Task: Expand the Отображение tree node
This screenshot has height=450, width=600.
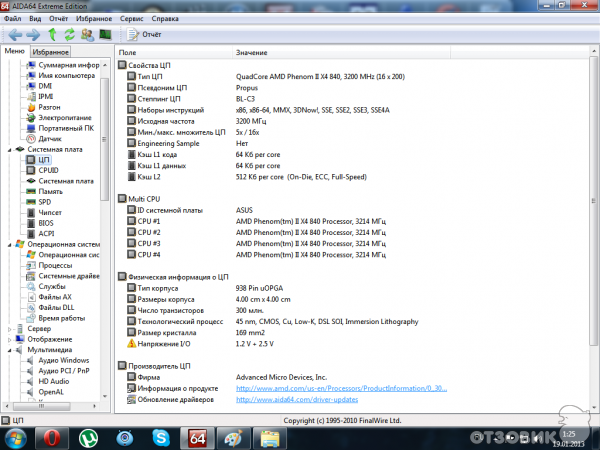Action: click(8, 339)
